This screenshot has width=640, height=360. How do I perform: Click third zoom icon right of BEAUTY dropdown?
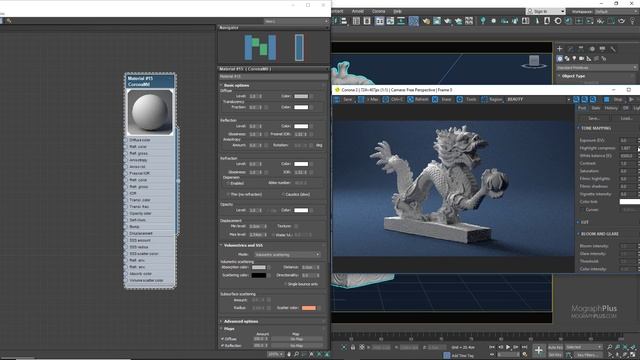click(593, 100)
